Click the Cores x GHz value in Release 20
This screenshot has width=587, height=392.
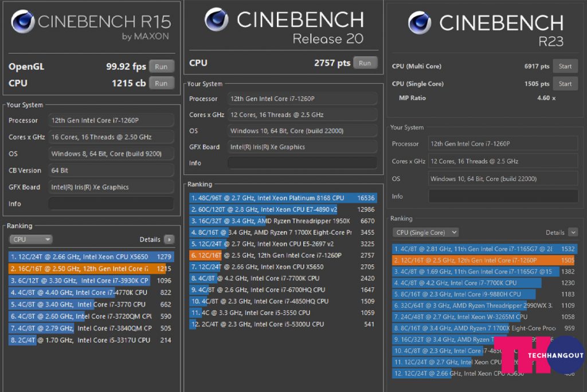click(x=302, y=115)
